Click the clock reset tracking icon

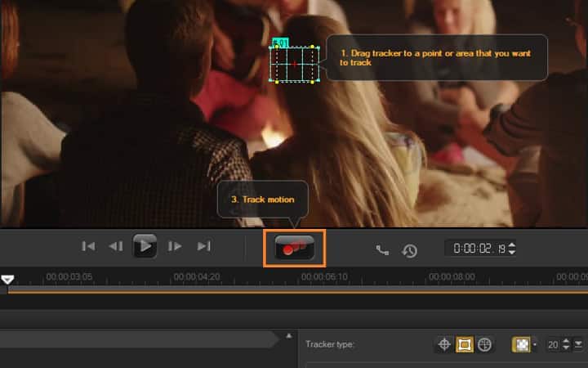[410, 250]
